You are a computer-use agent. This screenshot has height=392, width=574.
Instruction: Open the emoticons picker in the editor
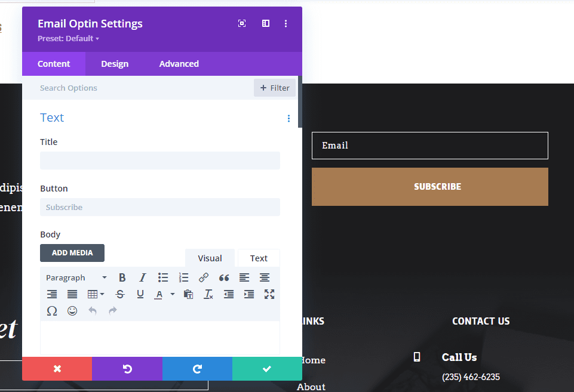[72, 310]
